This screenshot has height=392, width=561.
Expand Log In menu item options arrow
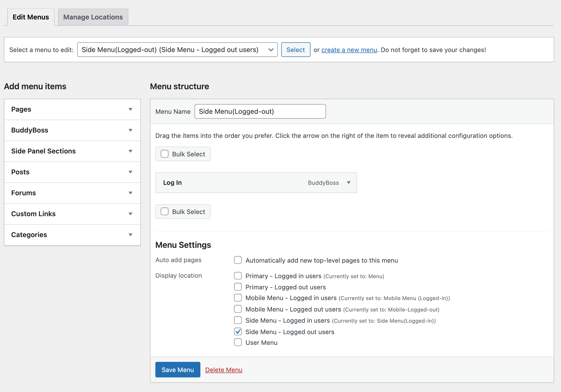coord(348,183)
